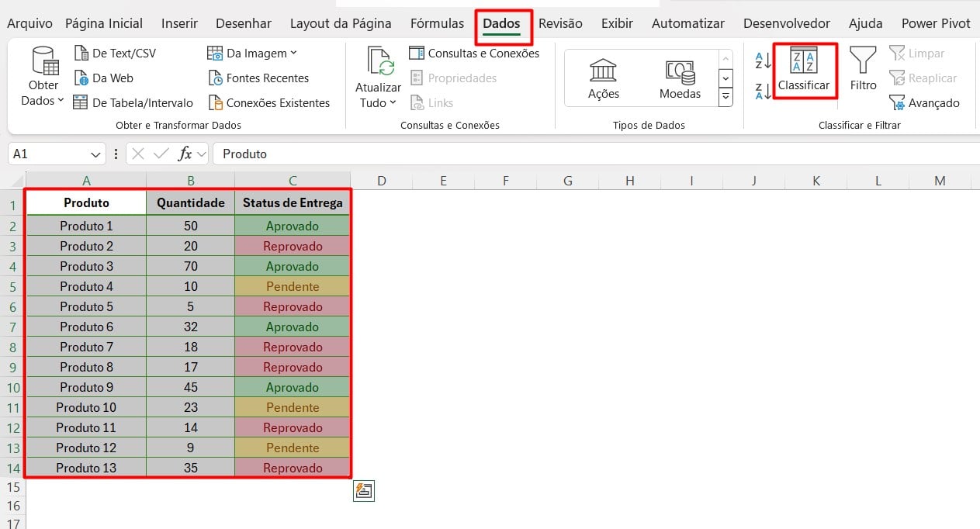Expand the data types gallery
This screenshot has width=980, height=529.
coord(725,97)
